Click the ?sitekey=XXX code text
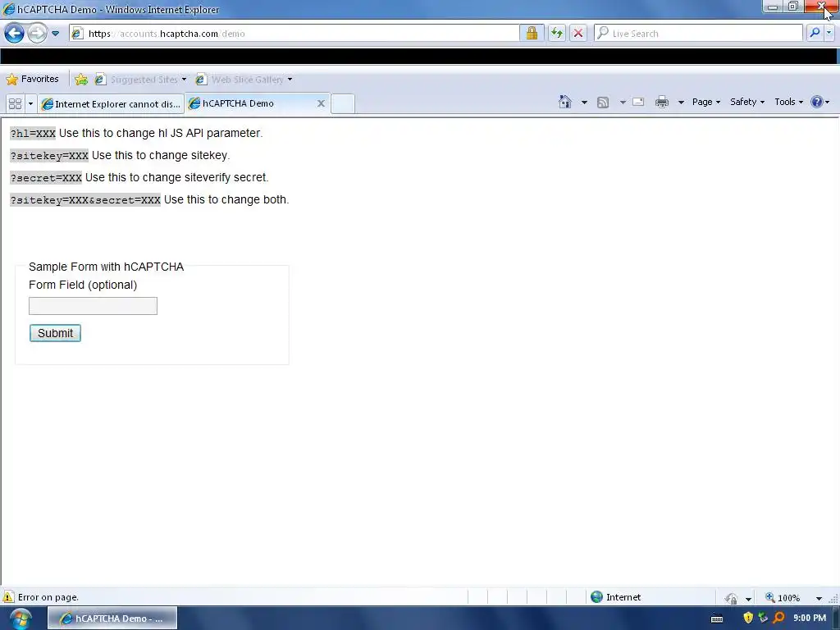This screenshot has width=840, height=630. [49, 156]
